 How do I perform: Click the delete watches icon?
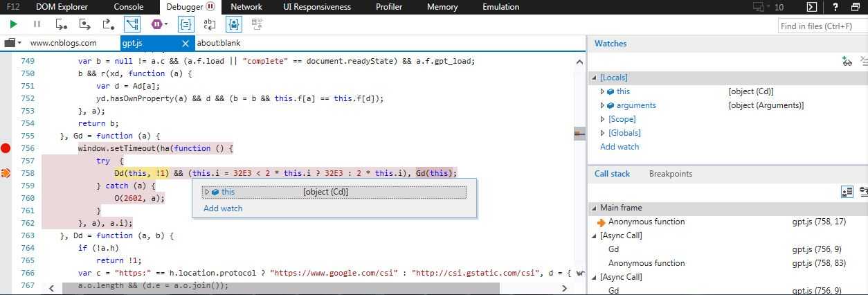(865, 62)
